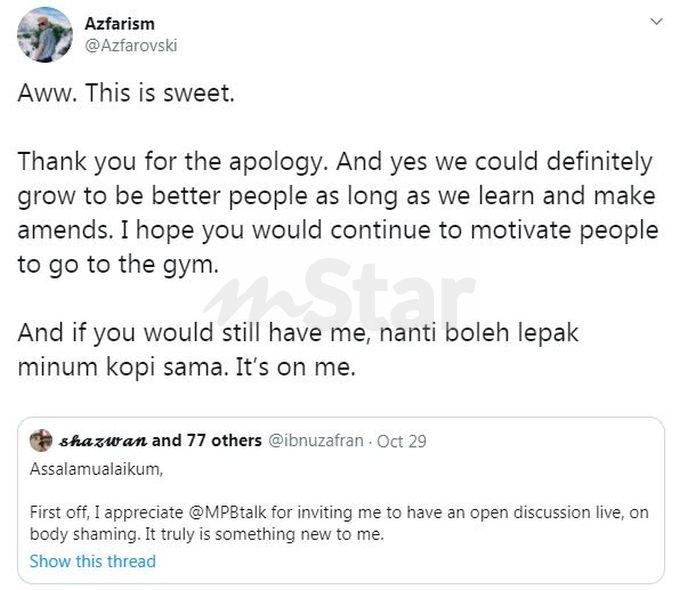
Task: Click the 'motivate people' line of the tweet
Action: click(x=338, y=231)
